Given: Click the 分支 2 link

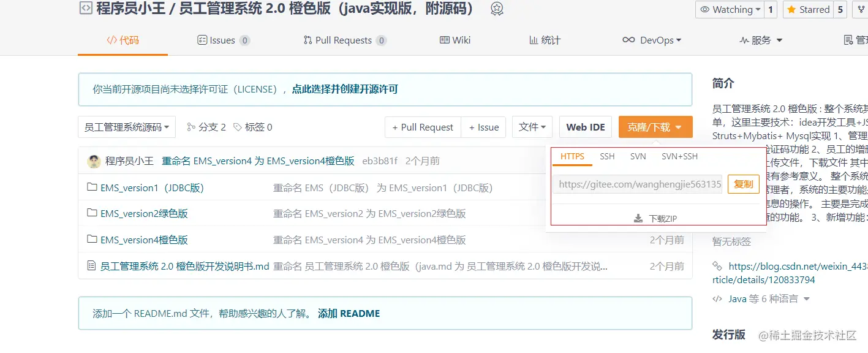Looking at the screenshot, I should [x=206, y=127].
